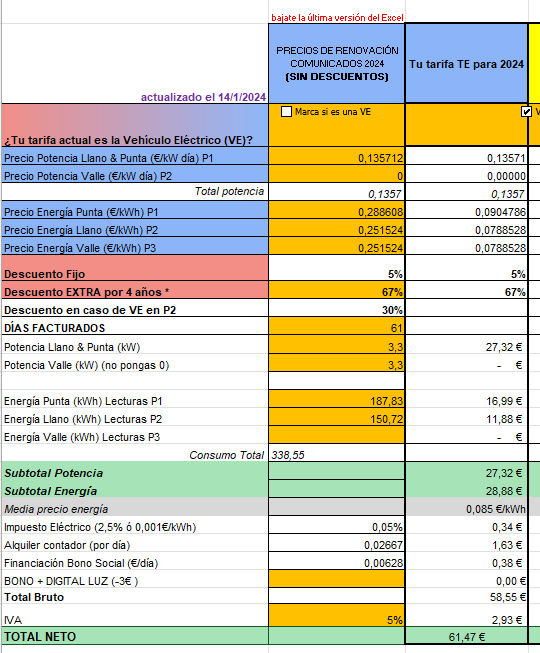Check the 'Marca si es una VE' checkbox
Viewport: 540px width, 653px height.
pyautogui.click(x=286, y=112)
